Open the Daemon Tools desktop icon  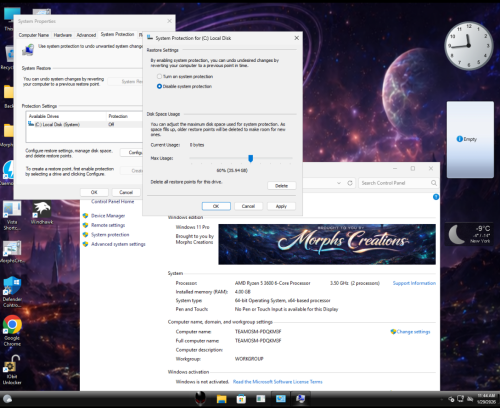(x=8, y=173)
